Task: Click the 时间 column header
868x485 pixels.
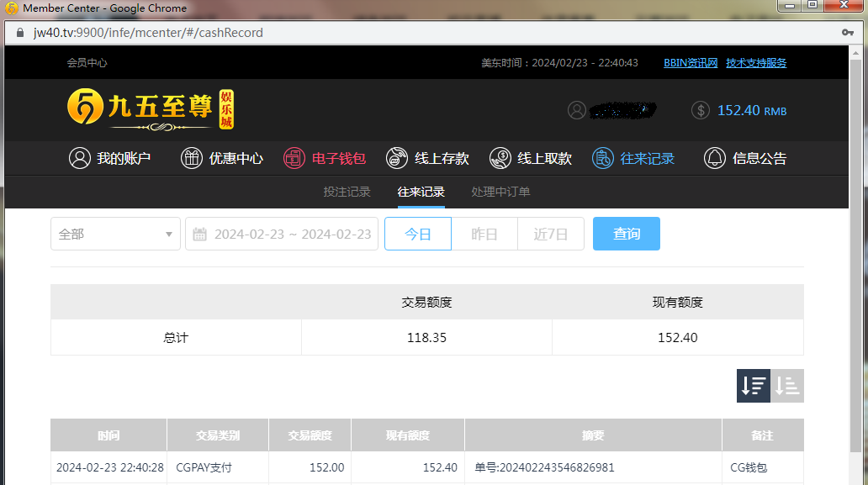Action: (x=108, y=435)
